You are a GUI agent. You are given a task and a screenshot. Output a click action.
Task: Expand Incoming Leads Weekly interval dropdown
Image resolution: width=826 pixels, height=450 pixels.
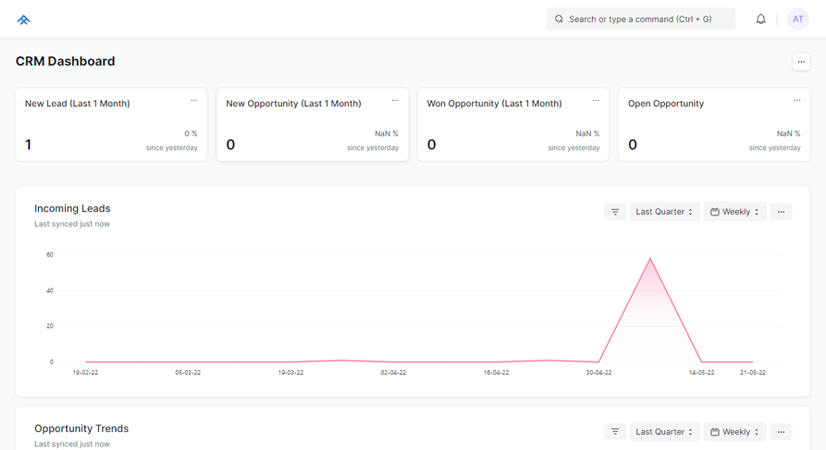(x=735, y=212)
